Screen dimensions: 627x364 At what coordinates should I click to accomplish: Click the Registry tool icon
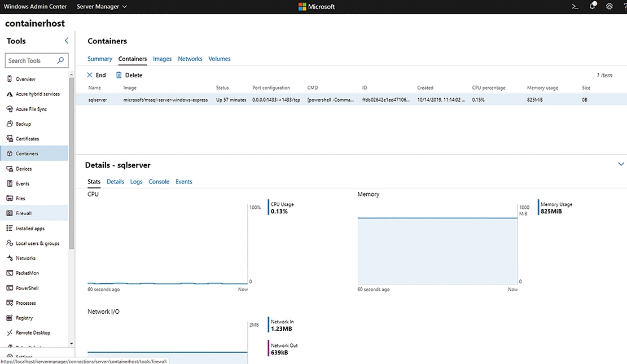point(10,318)
